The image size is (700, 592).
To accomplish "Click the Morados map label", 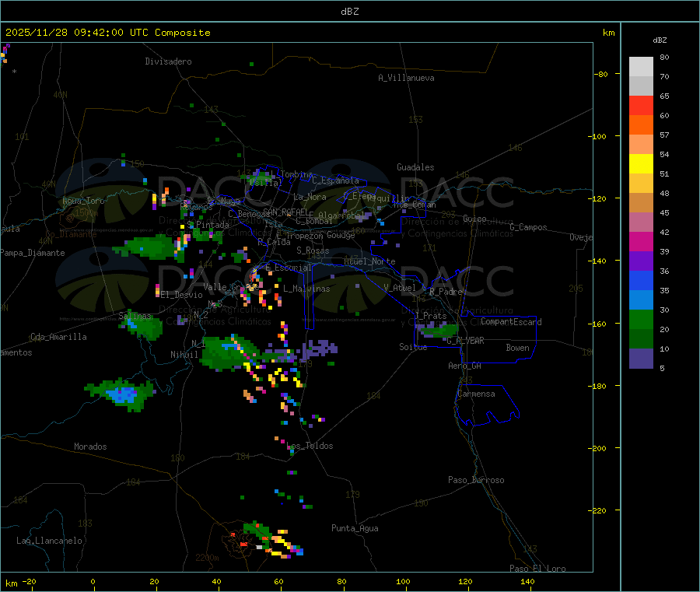I will click(91, 447).
